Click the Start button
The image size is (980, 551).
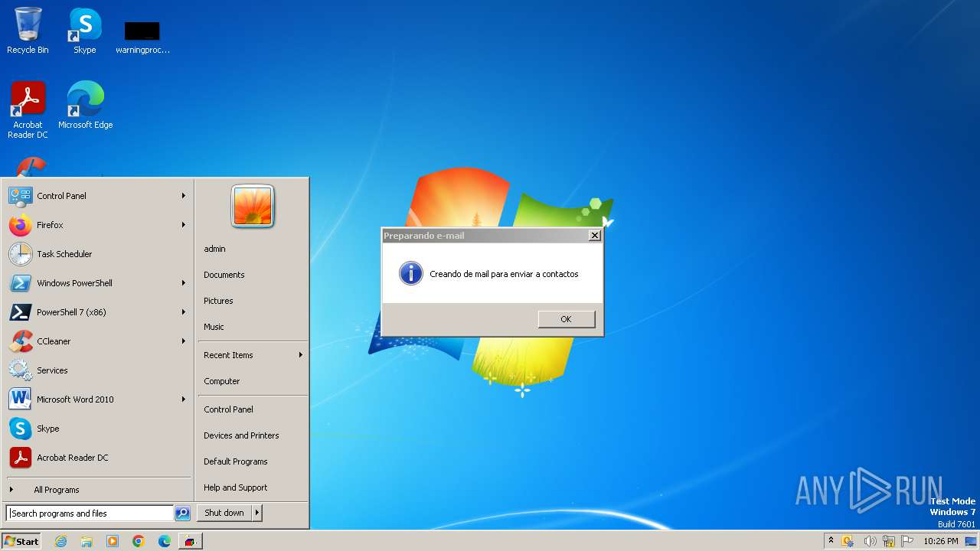pos(21,541)
